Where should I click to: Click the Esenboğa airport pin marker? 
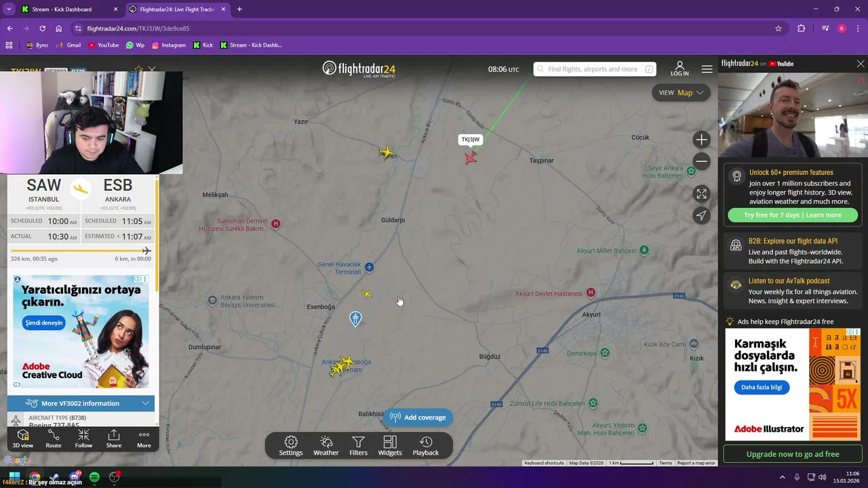(x=355, y=319)
